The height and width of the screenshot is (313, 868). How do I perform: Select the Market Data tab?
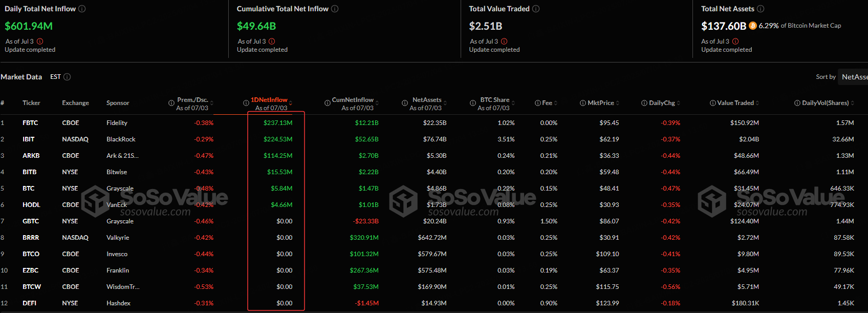pos(21,77)
